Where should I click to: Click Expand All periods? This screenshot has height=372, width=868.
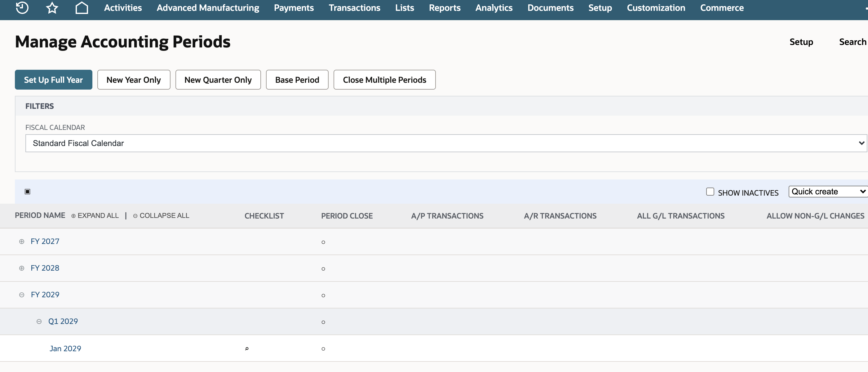coord(95,215)
